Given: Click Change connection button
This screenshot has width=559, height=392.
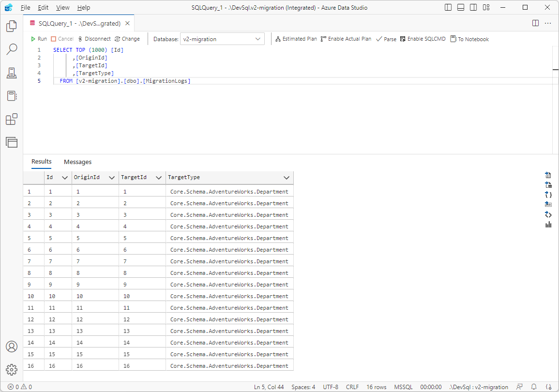Looking at the screenshot, I should pyautogui.click(x=127, y=39).
